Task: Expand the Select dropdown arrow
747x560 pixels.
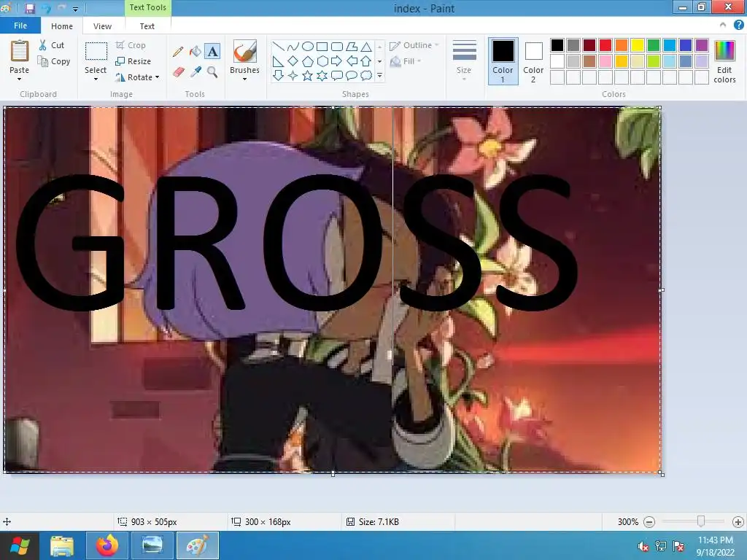Action: [x=96, y=79]
